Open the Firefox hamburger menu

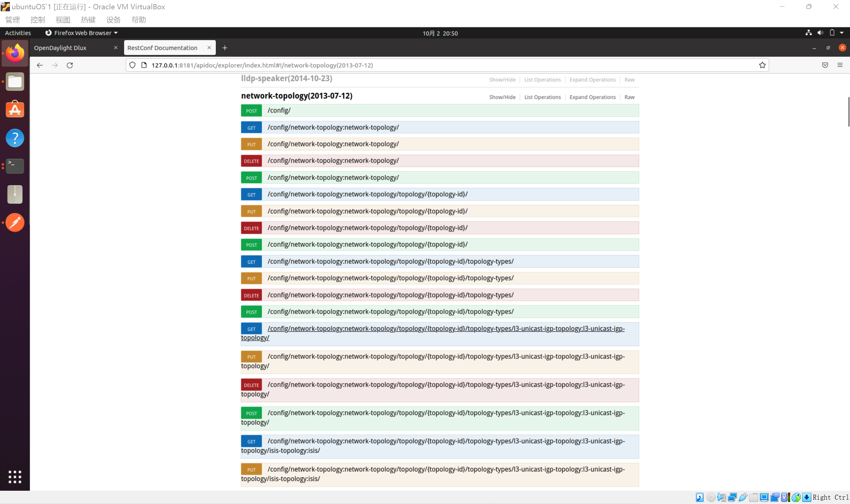(840, 65)
